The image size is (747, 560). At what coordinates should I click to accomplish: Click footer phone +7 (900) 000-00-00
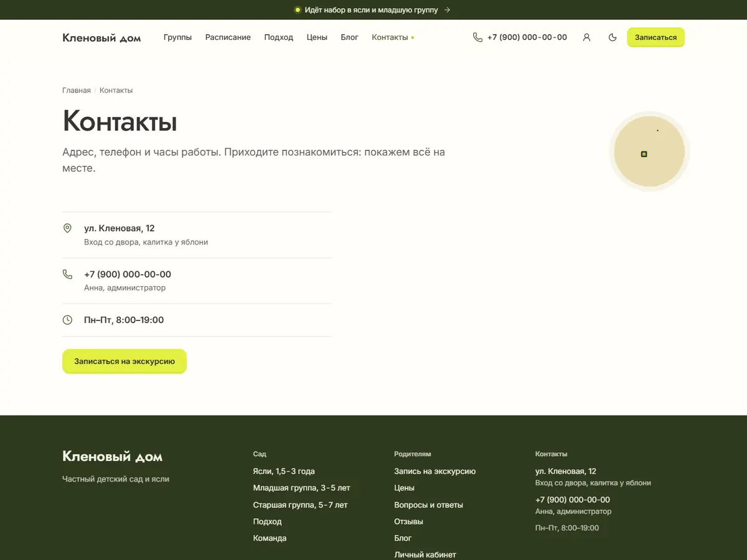pos(573,500)
